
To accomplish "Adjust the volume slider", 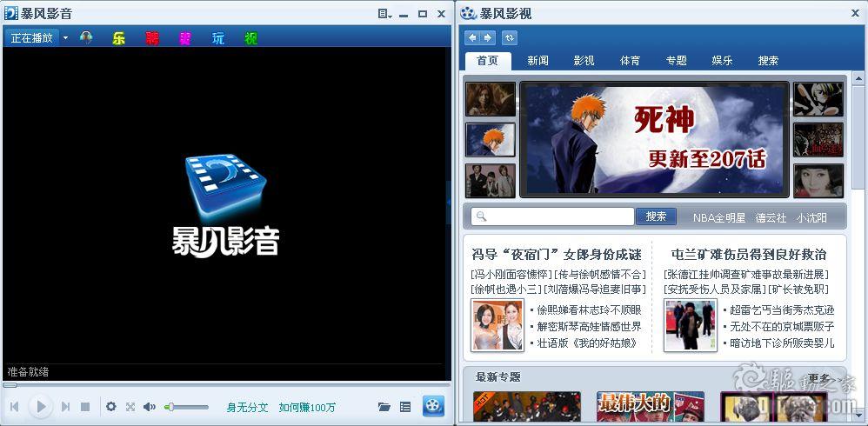I will (186, 407).
